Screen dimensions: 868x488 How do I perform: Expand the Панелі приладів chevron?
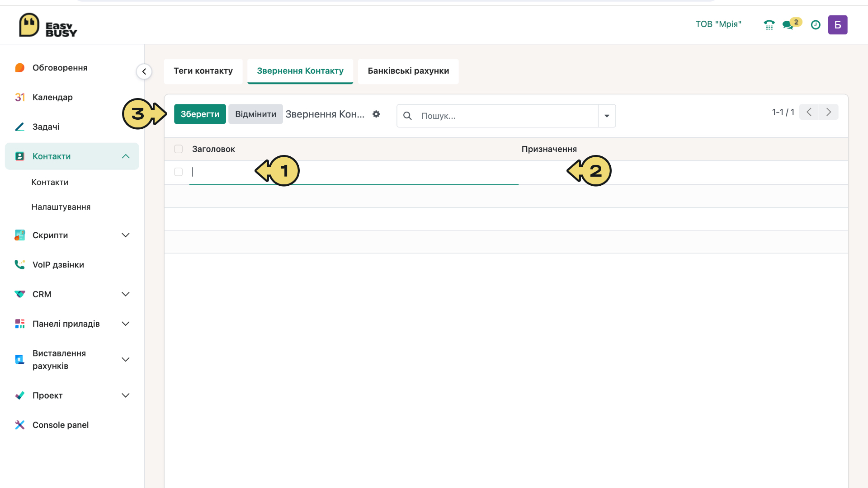tap(126, 324)
